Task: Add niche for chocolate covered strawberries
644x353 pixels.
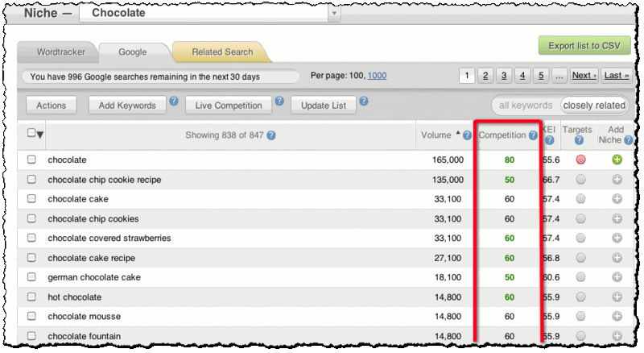Action: [x=617, y=238]
